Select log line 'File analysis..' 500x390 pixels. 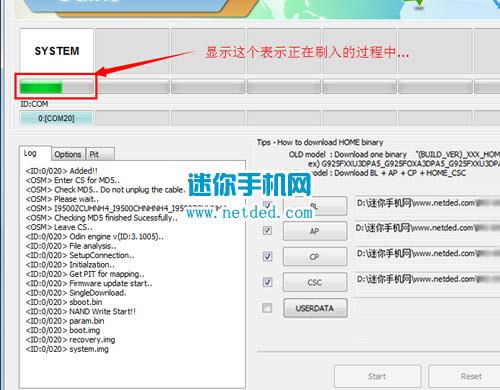pos(71,246)
